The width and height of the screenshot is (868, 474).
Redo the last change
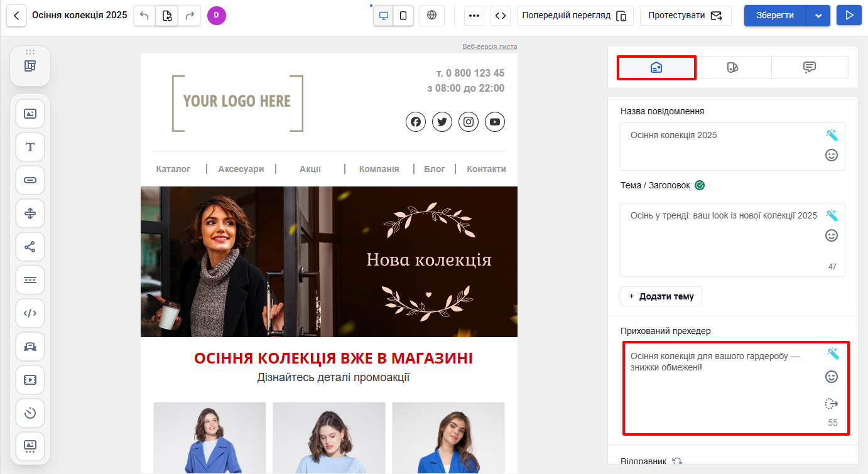click(189, 16)
